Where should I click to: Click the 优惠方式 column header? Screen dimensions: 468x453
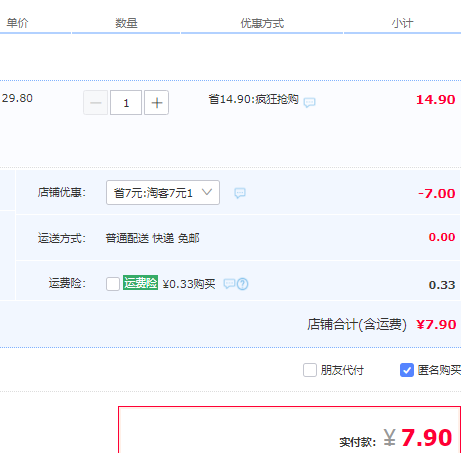coord(262,23)
